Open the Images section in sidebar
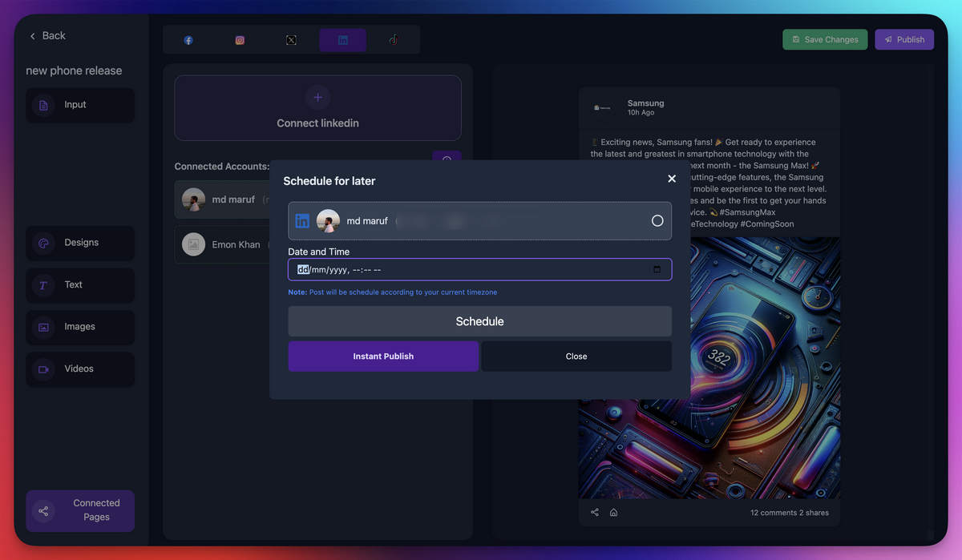The width and height of the screenshot is (962, 560). pyautogui.click(x=80, y=327)
